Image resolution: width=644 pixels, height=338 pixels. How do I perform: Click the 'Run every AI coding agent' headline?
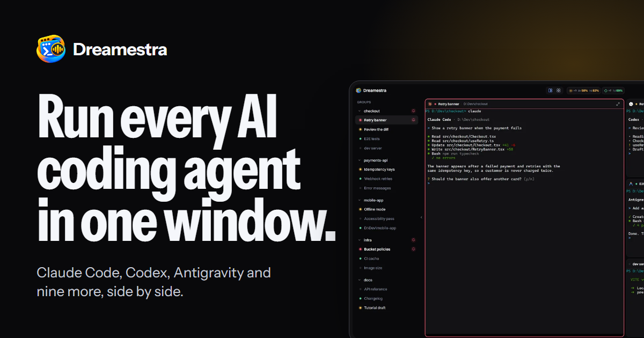point(186,168)
